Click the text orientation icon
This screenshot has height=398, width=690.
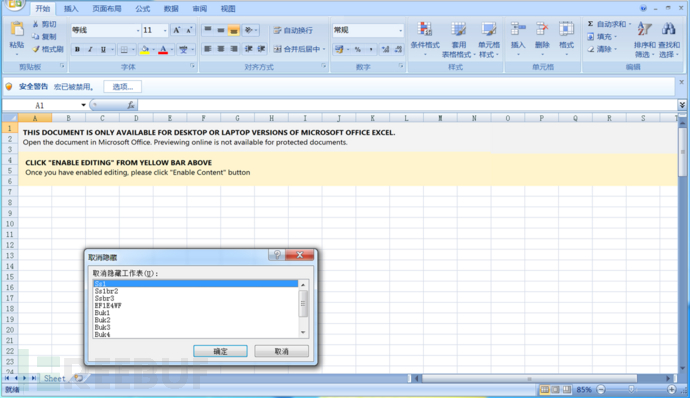(x=249, y=30)
